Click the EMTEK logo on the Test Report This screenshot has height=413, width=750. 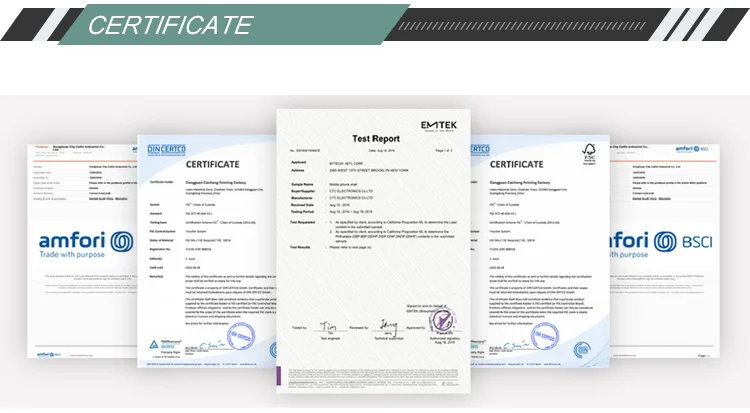pyautogui.click(x=439, y=126)
